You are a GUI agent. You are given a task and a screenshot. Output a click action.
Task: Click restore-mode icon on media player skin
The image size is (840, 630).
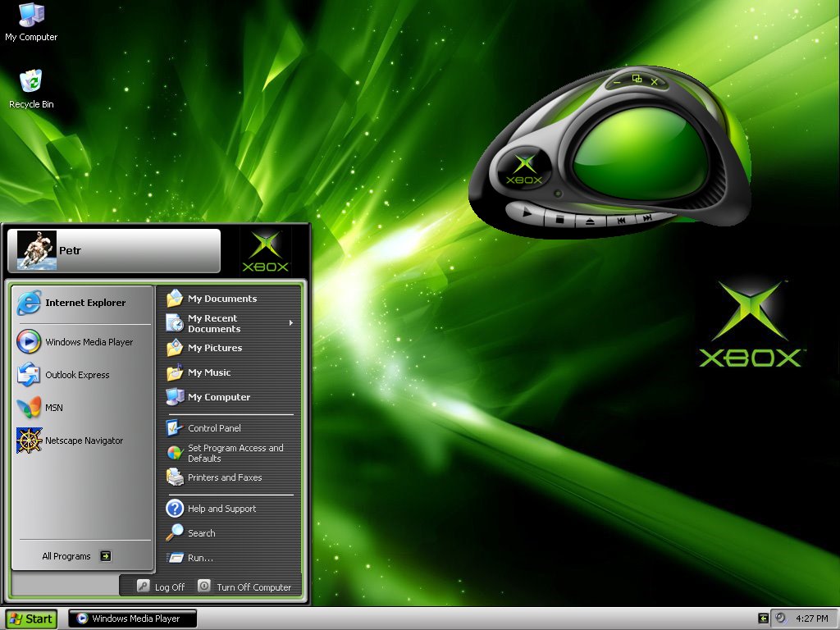click(637, 79)
